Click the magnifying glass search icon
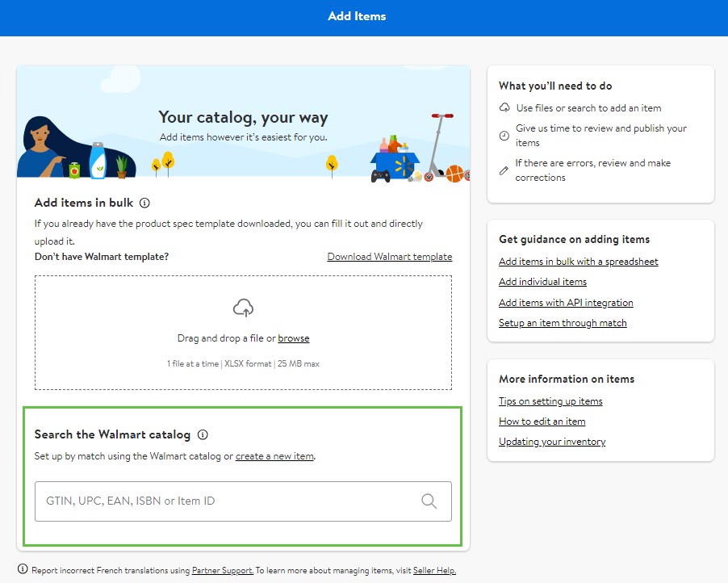 [x=429, y=501]
